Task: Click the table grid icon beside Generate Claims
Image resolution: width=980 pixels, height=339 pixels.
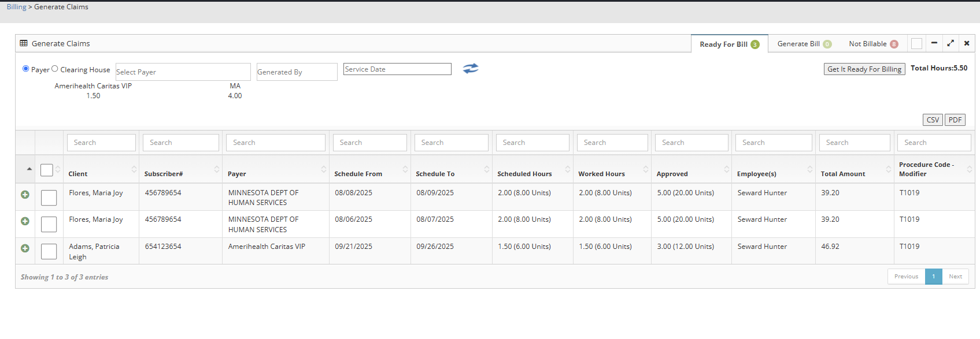Action: (24, 43)
